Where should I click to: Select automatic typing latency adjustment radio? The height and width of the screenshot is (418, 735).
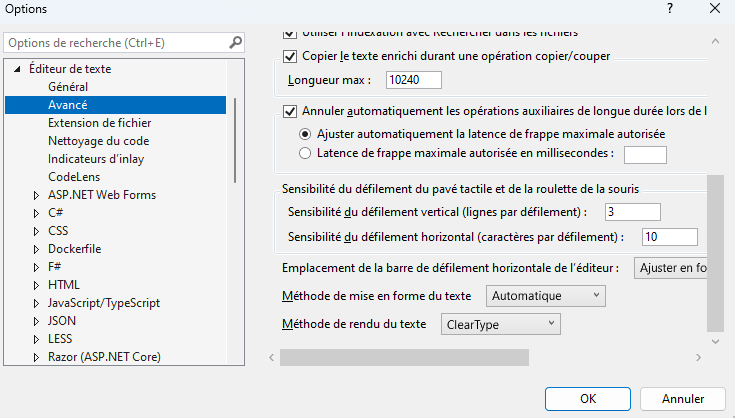point(306,133)
